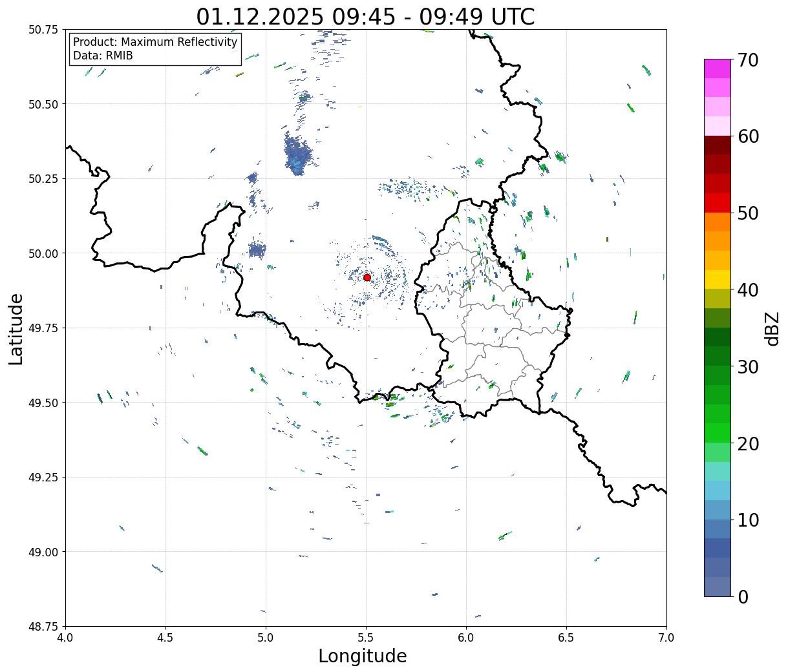The image size is (788, 672).
Task: Click the 5.0 longitude tick label
Action: pos(266,638)
